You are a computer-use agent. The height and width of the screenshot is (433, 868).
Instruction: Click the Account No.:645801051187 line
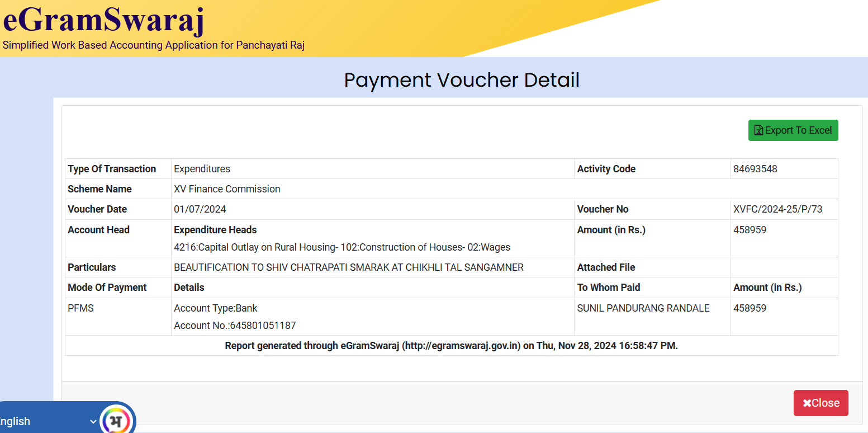click(x=235, y=326)
